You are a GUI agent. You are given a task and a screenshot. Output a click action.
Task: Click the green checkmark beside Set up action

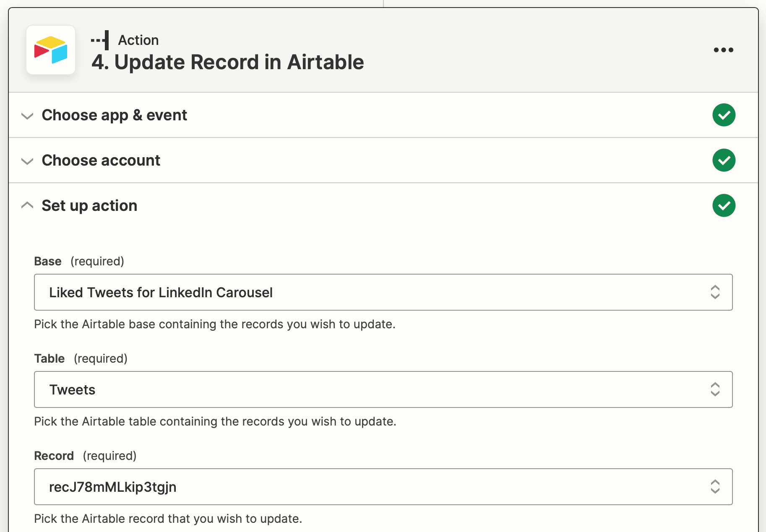click(724, 205)
